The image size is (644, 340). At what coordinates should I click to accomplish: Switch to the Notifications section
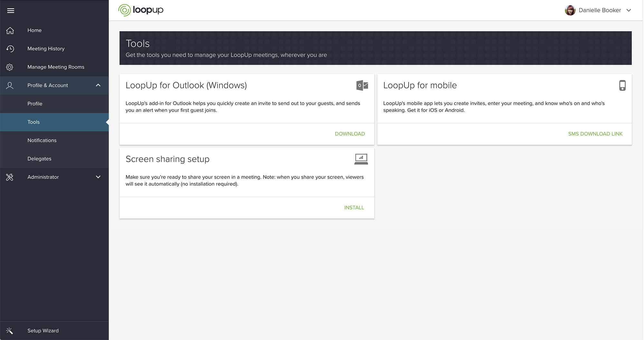pos(42,140)
